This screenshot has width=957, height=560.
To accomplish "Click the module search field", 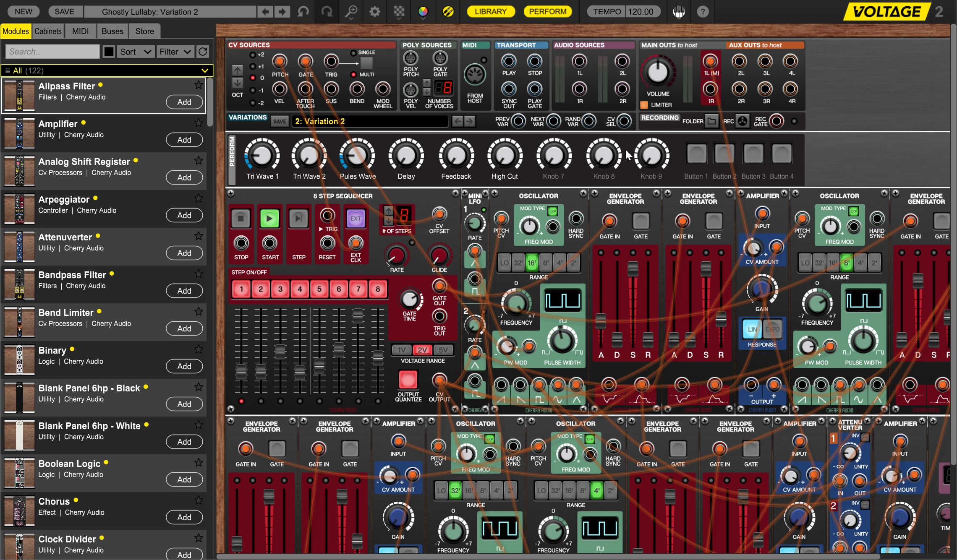I will (53, 52).
